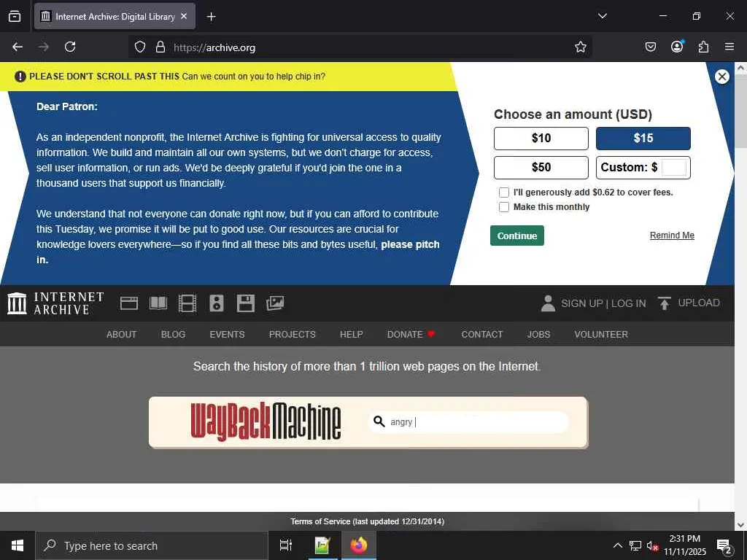Image resolution: width=747 pixels, height=560 pixels.
Task: Open the Texts book icon
Action: pos(158,303)
